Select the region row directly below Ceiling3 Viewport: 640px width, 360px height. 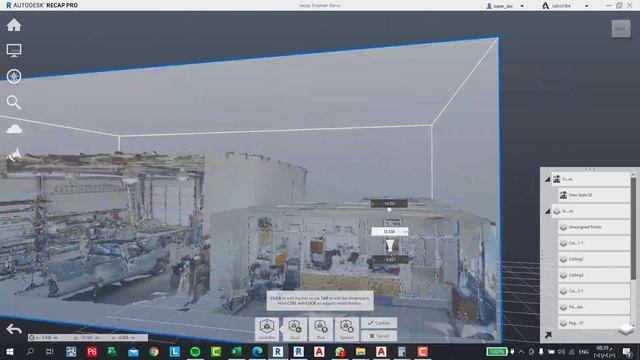pos(594,291)
